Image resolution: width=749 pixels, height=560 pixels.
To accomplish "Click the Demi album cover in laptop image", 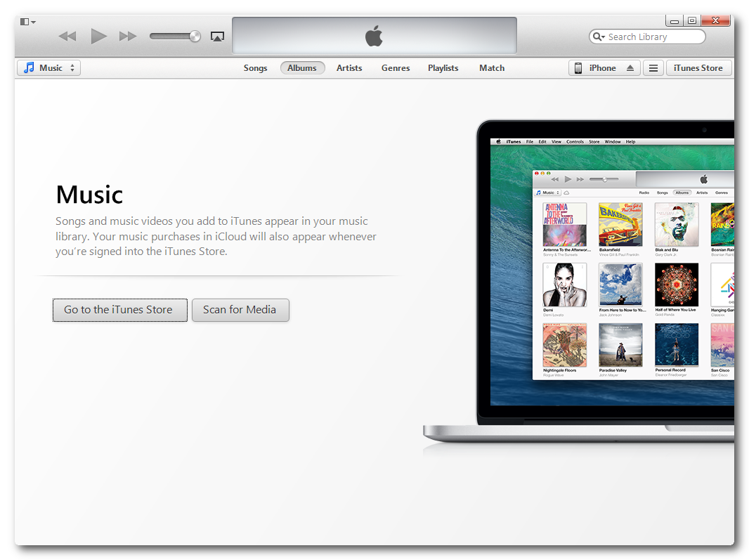I will (565, 285).
